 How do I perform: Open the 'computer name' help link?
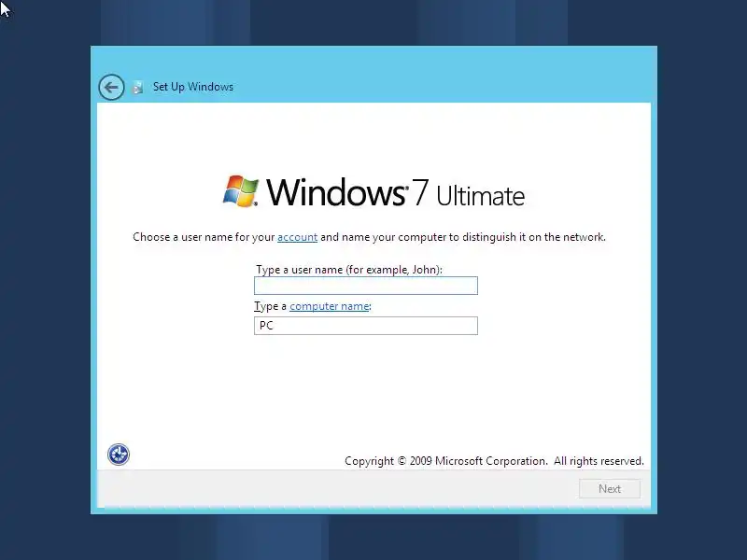pyautogui.click(x=330, y=306)
